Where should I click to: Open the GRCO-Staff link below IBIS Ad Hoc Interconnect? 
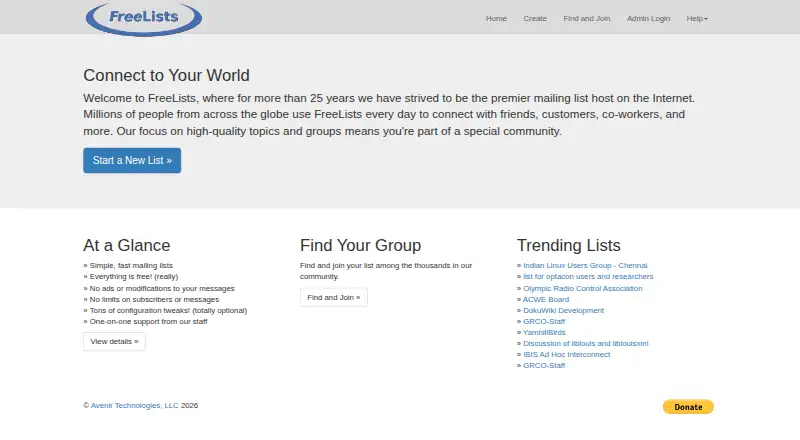[x=544, y=365]
